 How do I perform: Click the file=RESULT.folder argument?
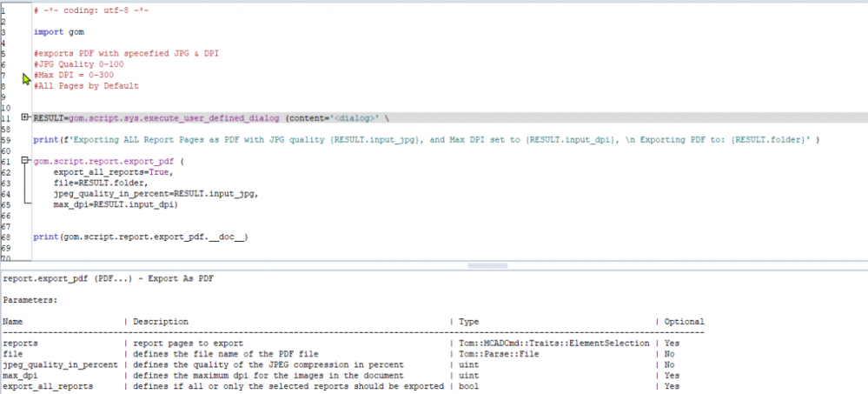(x=102, y=183)
